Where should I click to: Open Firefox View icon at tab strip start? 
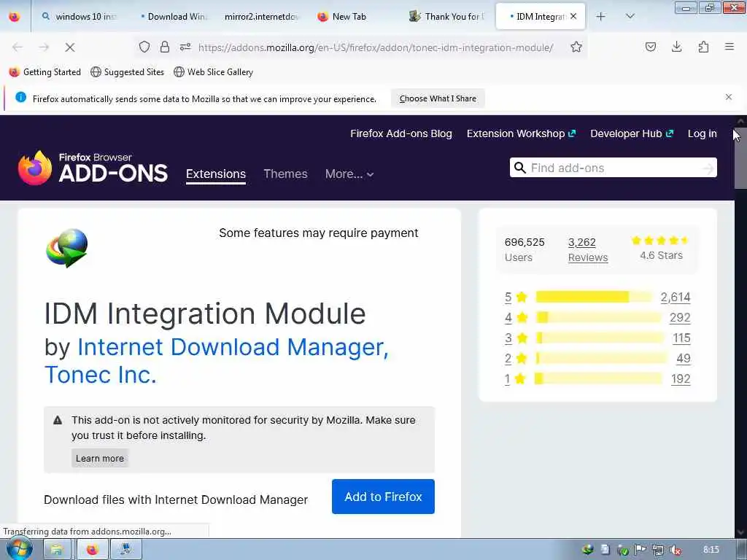pyautogui.click(x=15, y=16)
